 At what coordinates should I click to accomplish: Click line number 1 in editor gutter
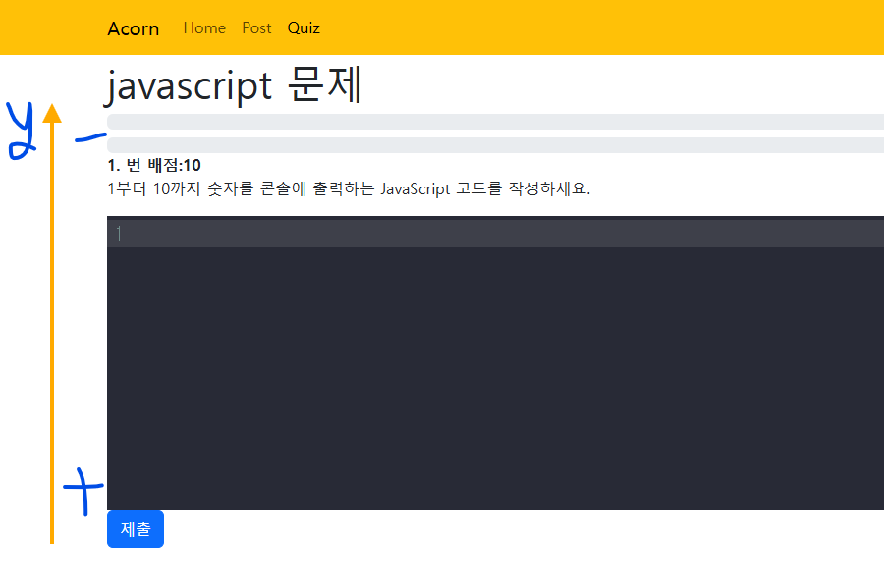119,234
